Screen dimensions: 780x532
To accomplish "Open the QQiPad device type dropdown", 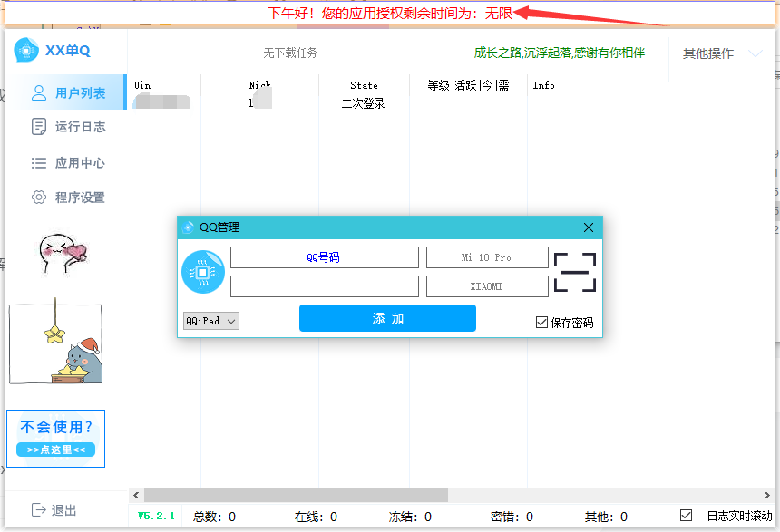I will (x=210, y=321).
